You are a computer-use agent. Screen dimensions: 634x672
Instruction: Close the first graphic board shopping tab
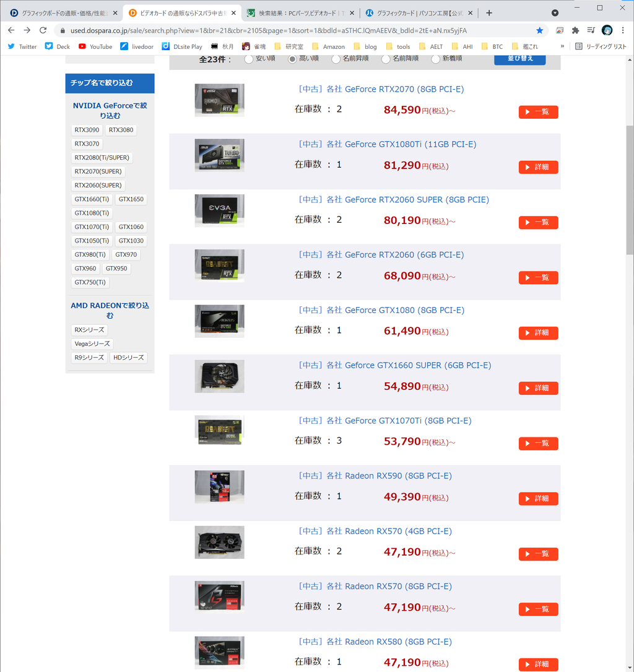(x=115, y=13)
